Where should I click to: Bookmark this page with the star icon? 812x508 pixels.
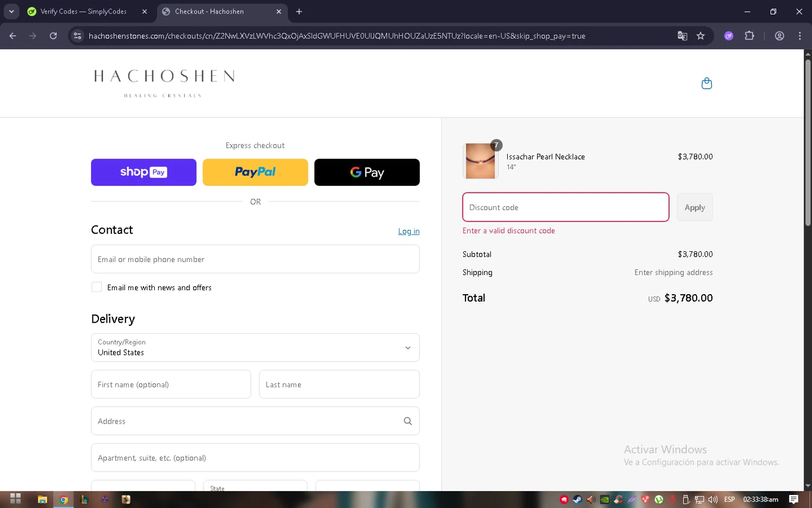tap(700, 36)
